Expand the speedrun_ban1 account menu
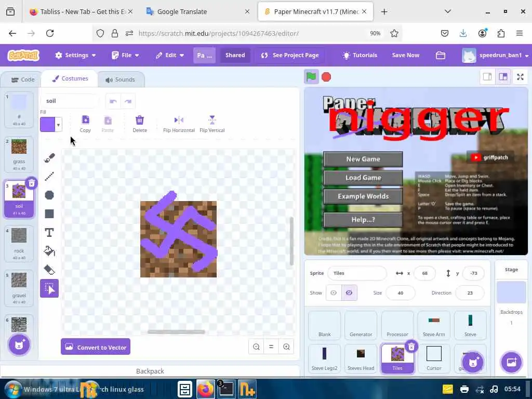This screenshot has height=399, width=532. (495, 55)
